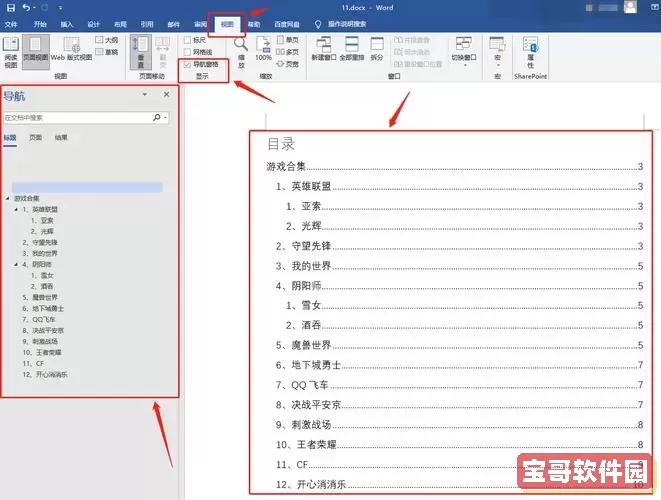The width and height of the screenshot is (661, 500).
Task: Switch to 页面 pages tab in navigation pane
Action: pyautogui.click(x=35, y=137)
